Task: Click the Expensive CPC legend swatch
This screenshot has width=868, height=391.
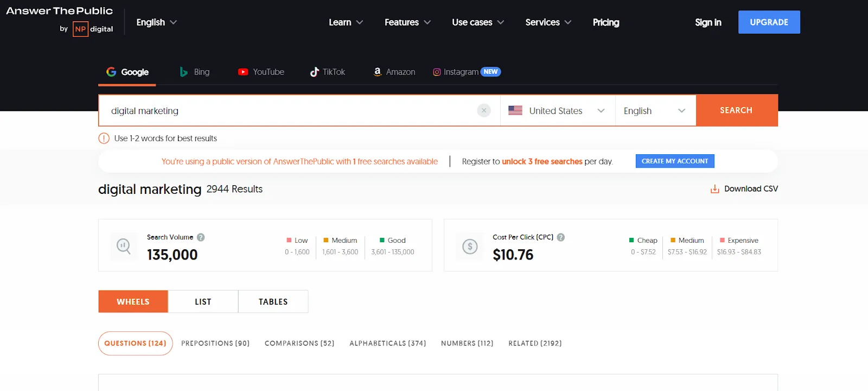Action: point(722,240)
